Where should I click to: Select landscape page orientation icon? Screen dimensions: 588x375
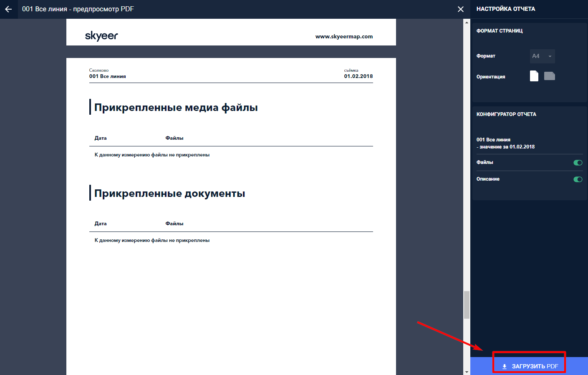click(549, 76)
